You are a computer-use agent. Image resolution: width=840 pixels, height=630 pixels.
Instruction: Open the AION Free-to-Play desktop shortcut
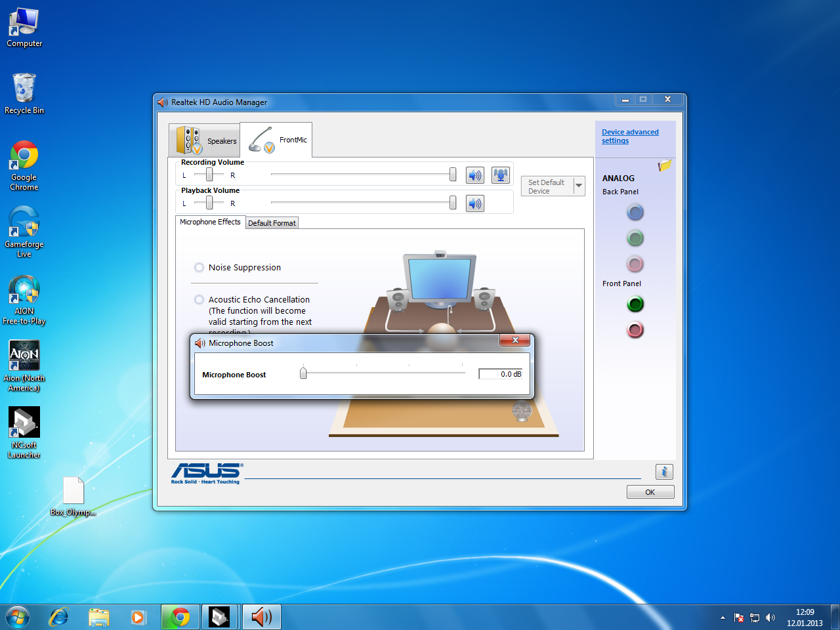point(24,299)
